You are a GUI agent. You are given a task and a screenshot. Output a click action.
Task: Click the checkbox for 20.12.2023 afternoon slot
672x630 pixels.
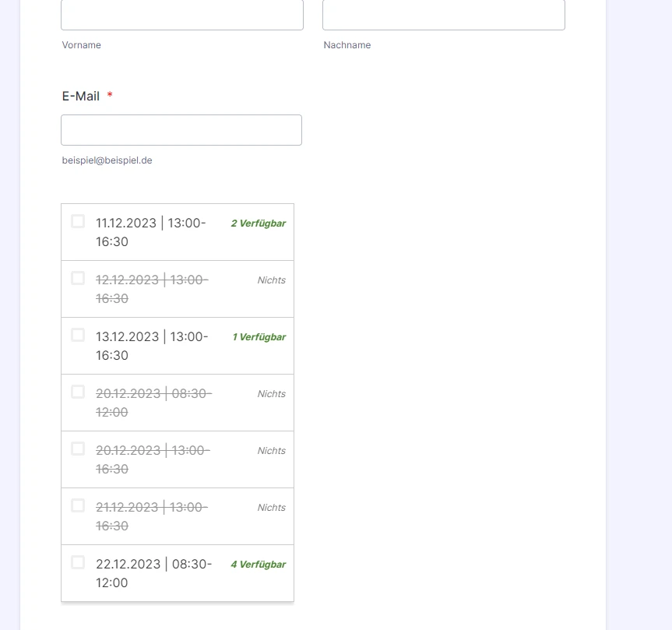[78, 449]
